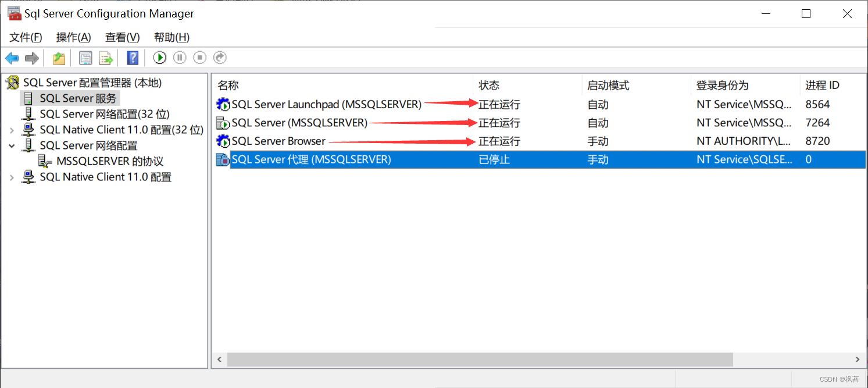Viewport: 868px width, 388px height.
Task: Click the NT AUTHORITY\L... login cell
Action: [744, 141]
